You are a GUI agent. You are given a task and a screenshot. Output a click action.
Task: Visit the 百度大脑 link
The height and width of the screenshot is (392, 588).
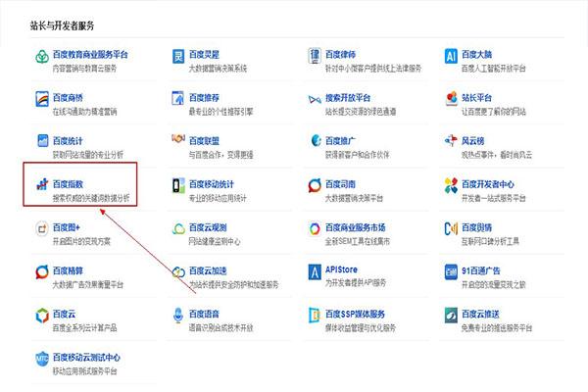pyautogui.click(x=476, y=55)
